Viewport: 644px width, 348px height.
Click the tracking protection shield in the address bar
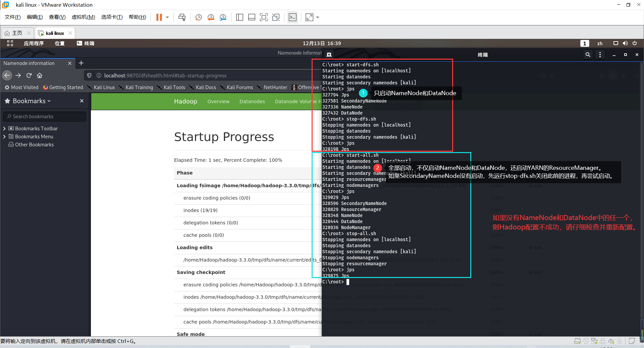point(89,75)
